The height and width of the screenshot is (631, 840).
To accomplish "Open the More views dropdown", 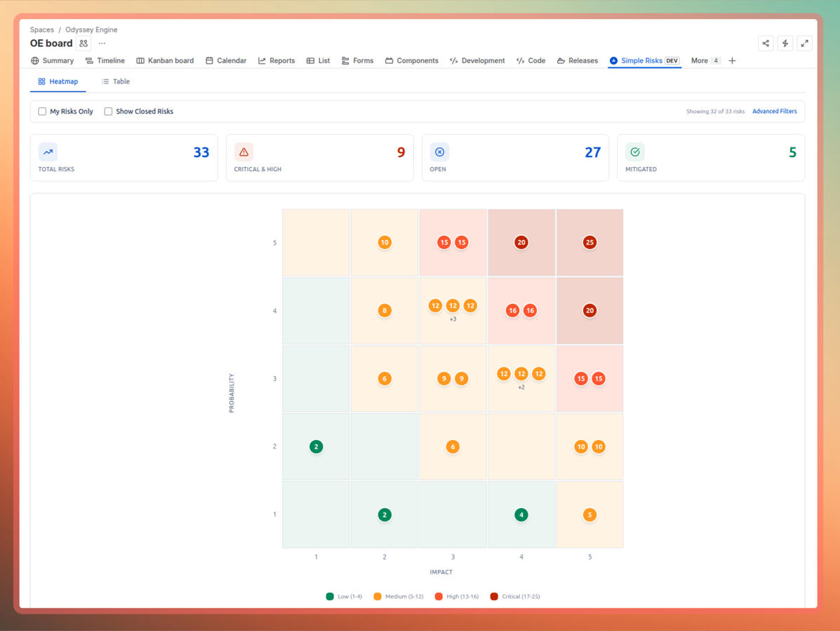I will [x=705, y=60].
